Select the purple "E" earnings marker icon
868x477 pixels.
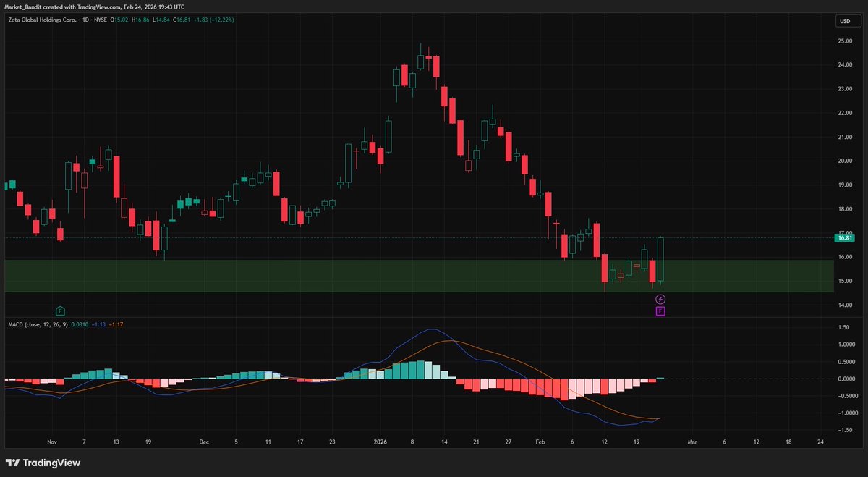click(x=660, y=311)
